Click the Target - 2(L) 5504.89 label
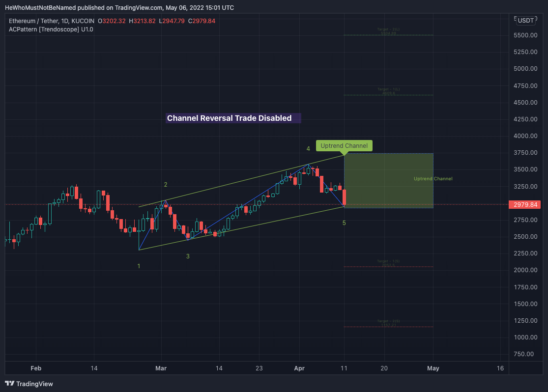Image resolution: width=548 pixels, height=392 pixels. coord(388,31)
